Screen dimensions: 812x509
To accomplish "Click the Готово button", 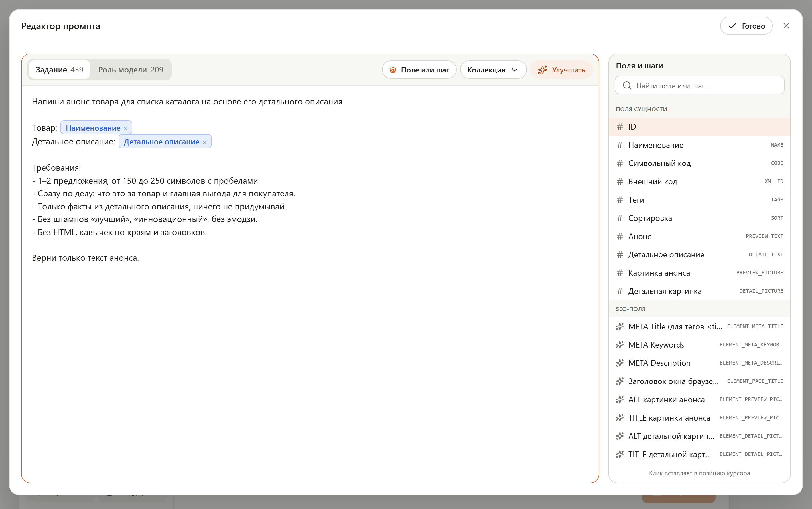I will 746,26.
